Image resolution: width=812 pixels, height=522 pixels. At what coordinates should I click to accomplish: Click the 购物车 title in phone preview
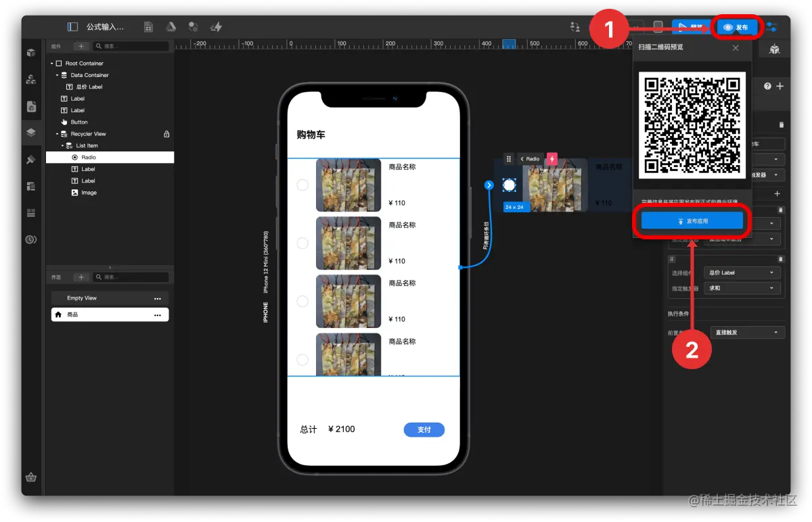[x=311, y=135]
